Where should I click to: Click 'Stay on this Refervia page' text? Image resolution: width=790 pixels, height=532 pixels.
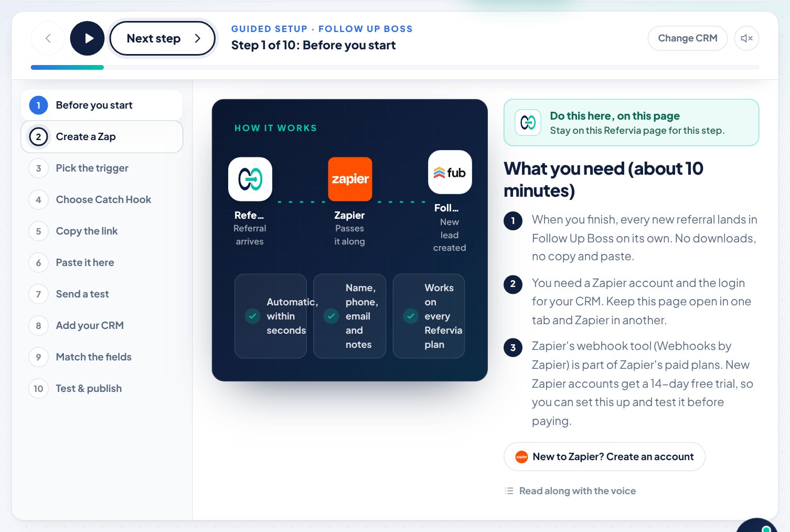click(x=637, y=131)
